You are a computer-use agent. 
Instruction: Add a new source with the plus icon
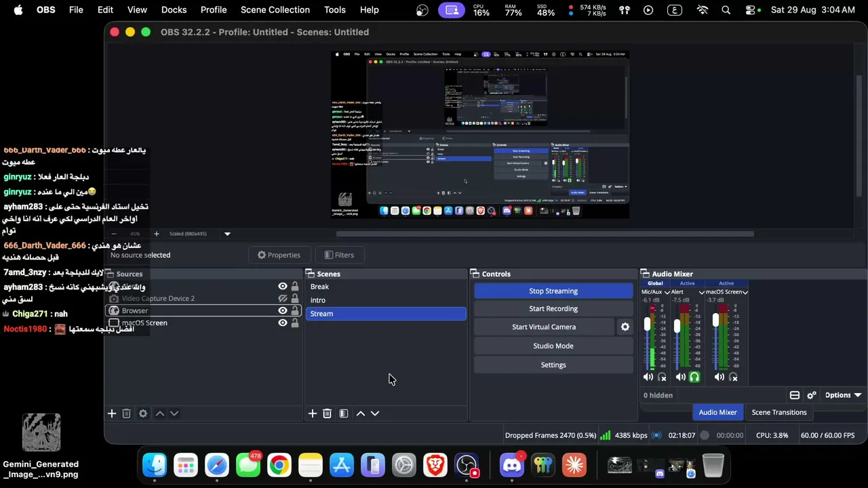click(112, 413)
